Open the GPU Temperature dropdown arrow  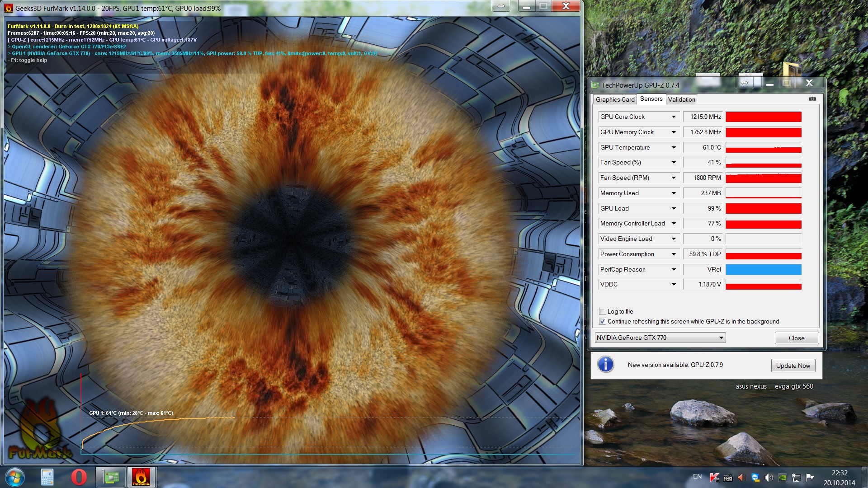click(674, 147)
